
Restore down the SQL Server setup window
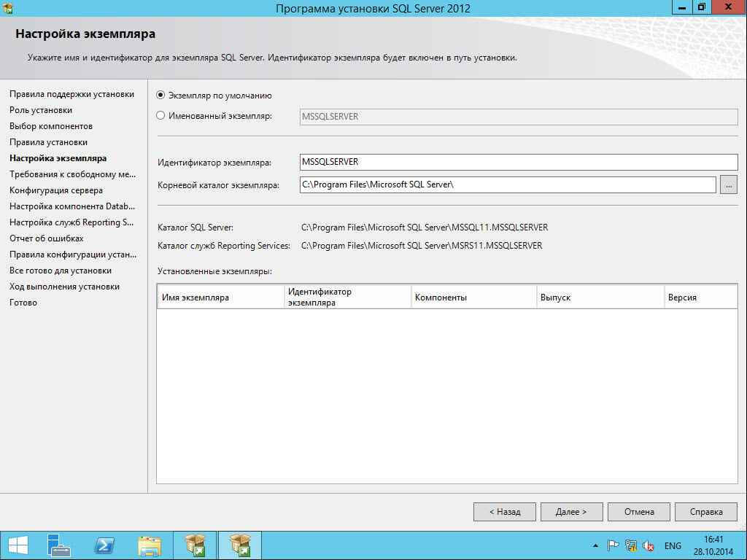[701, 7]
